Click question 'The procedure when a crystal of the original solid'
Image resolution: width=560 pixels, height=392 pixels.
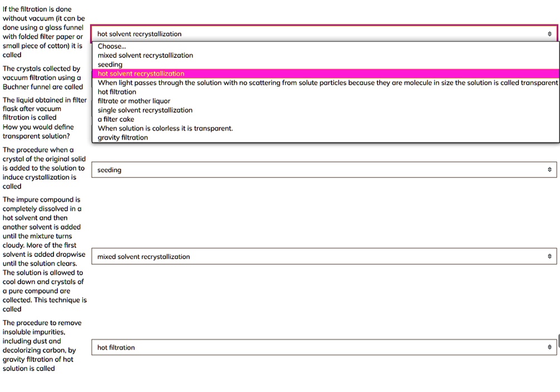tap(44, 168)
